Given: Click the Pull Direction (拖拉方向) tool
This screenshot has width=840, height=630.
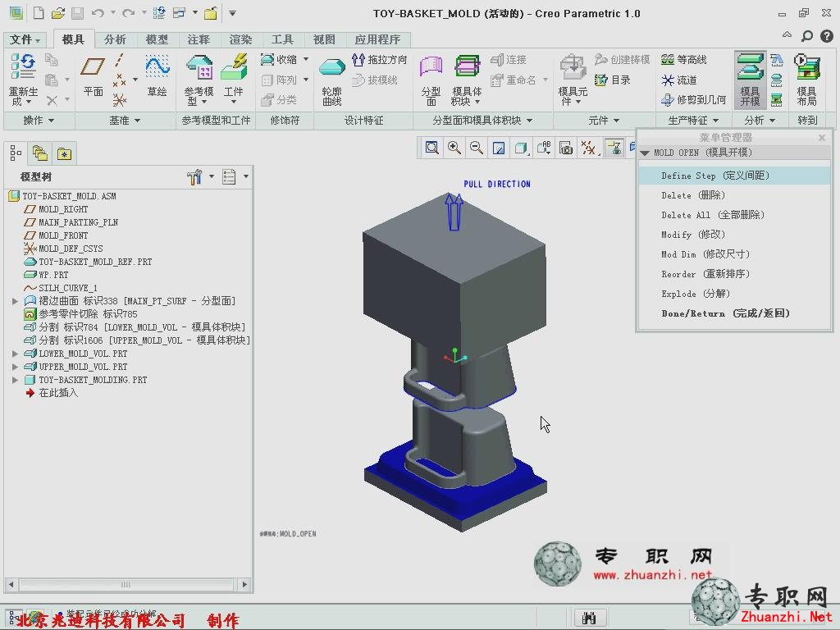Looking at the screenshot, I should point(379,59).
